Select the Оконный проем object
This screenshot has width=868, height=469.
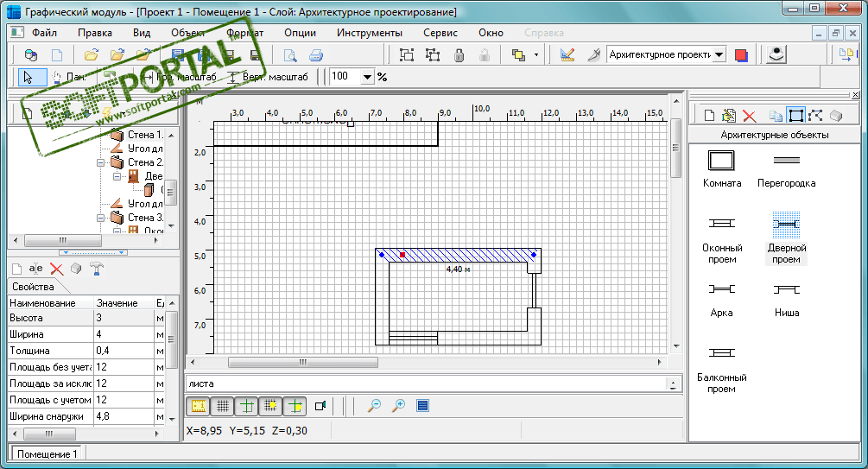point(722,239)
